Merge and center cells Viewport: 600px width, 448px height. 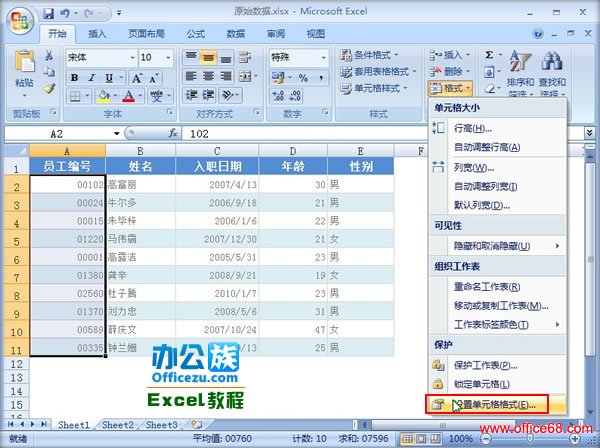(x=245, y=76)
